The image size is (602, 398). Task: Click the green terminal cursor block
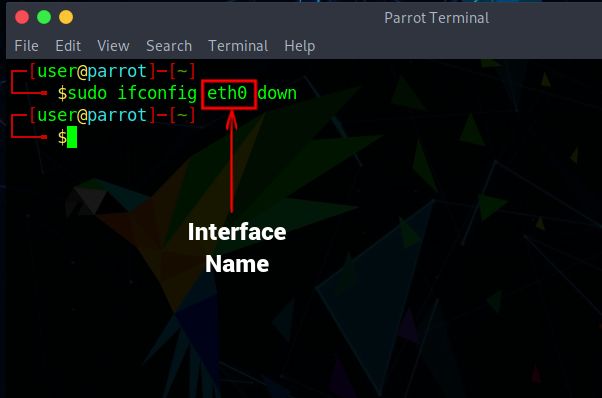[72, 137]
